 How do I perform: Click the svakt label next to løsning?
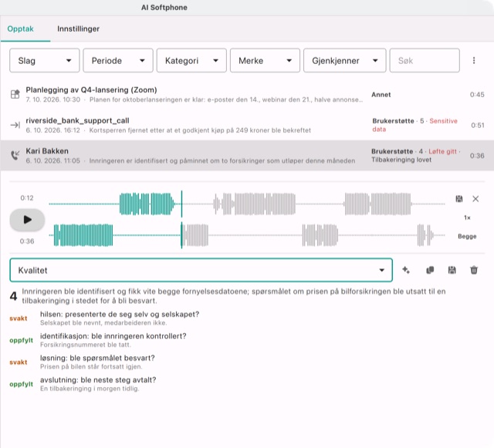19,362
